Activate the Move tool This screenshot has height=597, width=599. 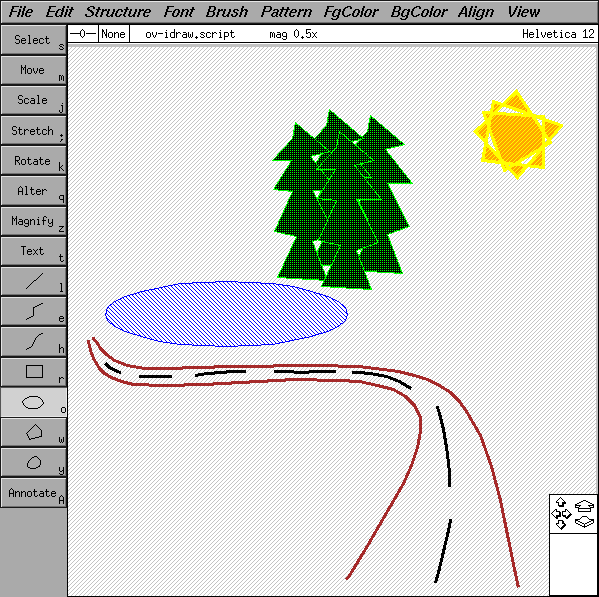point(34,70)
